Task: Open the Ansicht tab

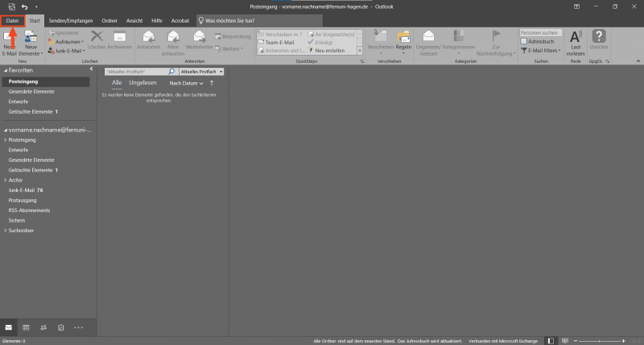Action: [134, 21]
